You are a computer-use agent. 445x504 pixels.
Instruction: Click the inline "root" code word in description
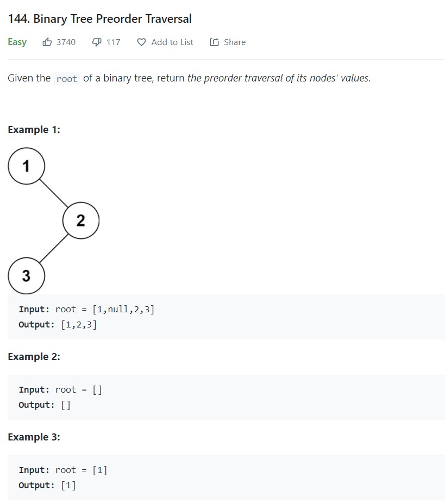coord(67,79)
